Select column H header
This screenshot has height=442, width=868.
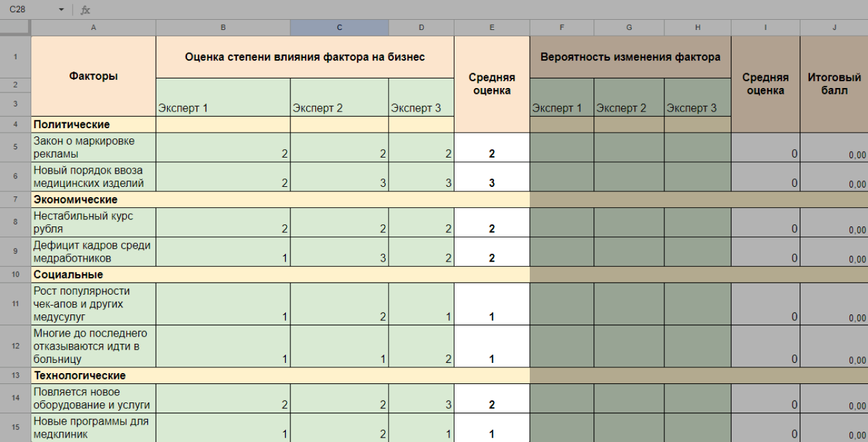point(698,27)
